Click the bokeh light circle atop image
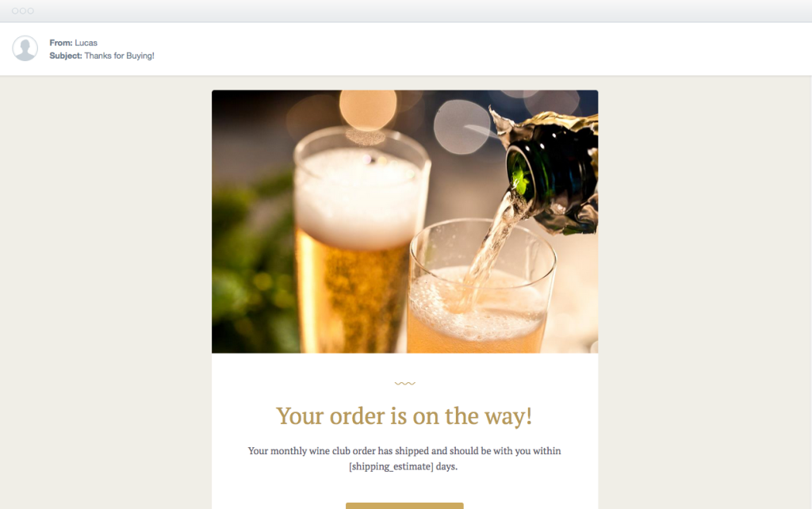 tap(368, 109)
